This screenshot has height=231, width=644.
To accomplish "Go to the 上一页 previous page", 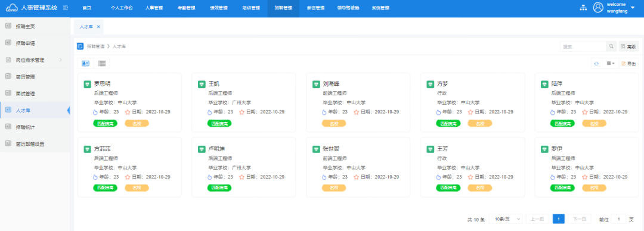I will [x=537, y=219].
